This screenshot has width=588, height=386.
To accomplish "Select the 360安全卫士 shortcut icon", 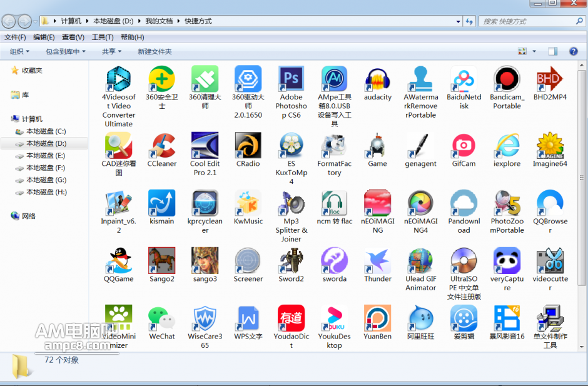I will point(161,79).
